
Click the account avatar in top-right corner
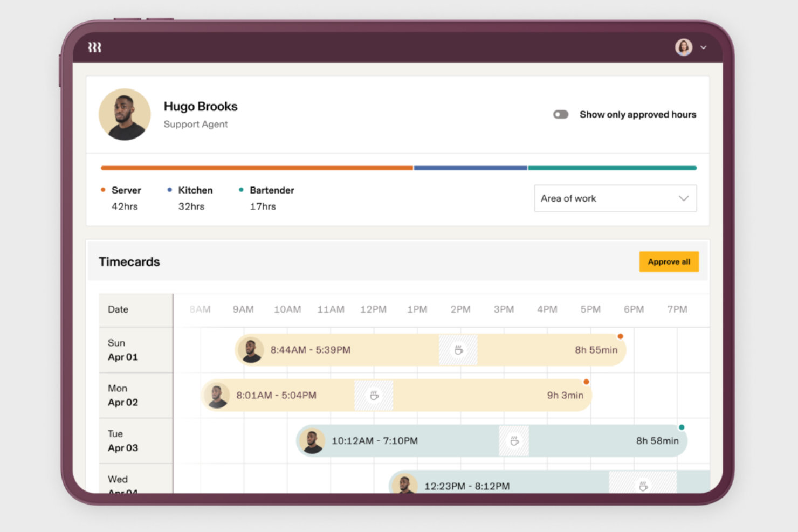coord(684,47)
